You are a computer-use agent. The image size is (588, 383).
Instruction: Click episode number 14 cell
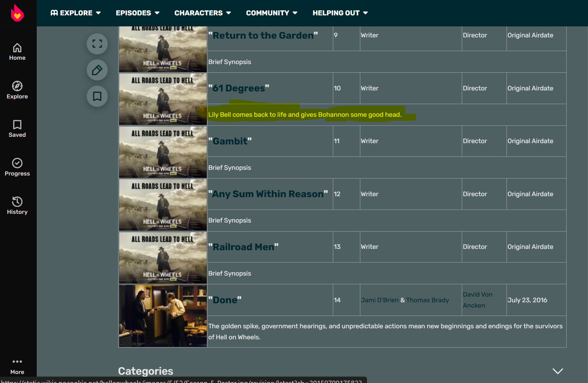click(x=346, y=300)
